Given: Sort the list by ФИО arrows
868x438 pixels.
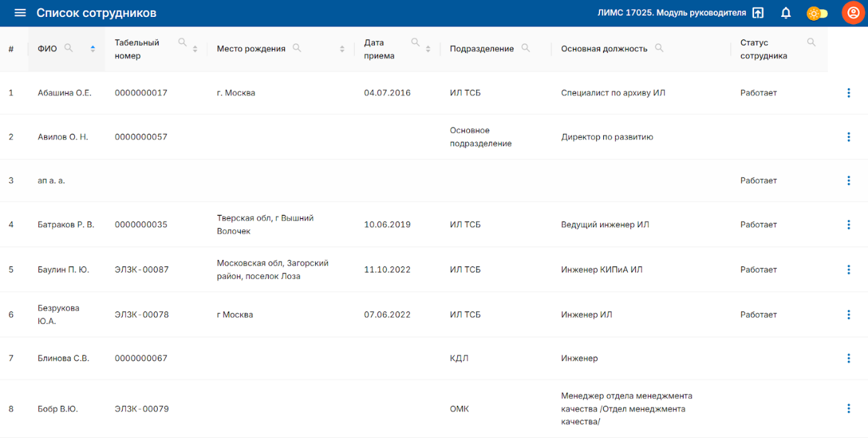Looking at the screenshot, I should coord(93,48).
